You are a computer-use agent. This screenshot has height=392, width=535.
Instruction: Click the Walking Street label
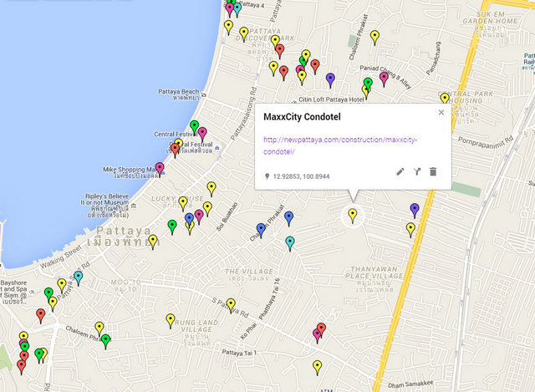[x=61, y=257]
